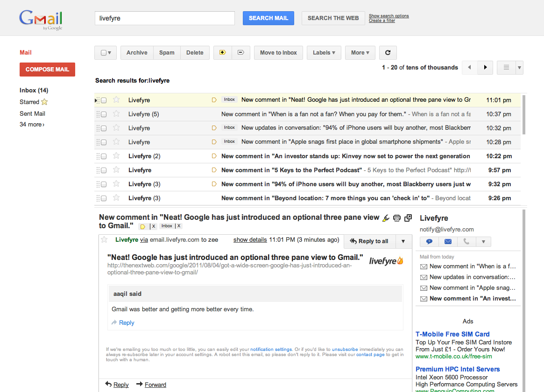This screenshot has width=544, height=392.
Task: Open the Labels dropdown
Action: coord(324,53)
